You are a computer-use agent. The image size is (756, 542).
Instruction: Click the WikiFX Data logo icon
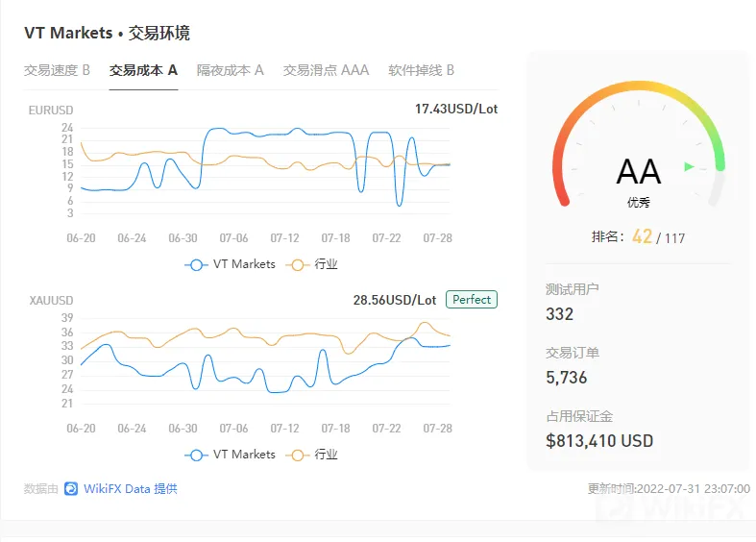tap(71, 488)
